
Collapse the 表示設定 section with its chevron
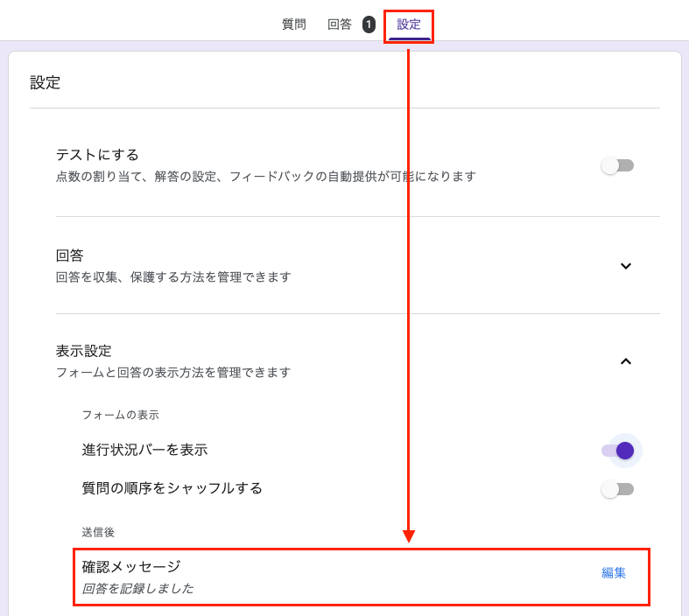pyautogui.click(x=625, y=361)
